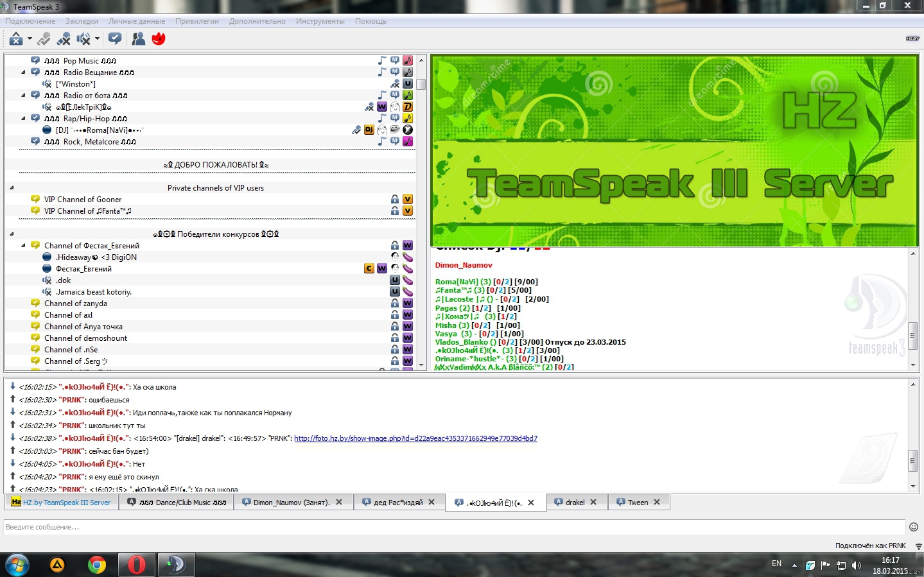Select Channel of zanyda
924x577 pixels.
pyautogui.click(x=76, y=304)
